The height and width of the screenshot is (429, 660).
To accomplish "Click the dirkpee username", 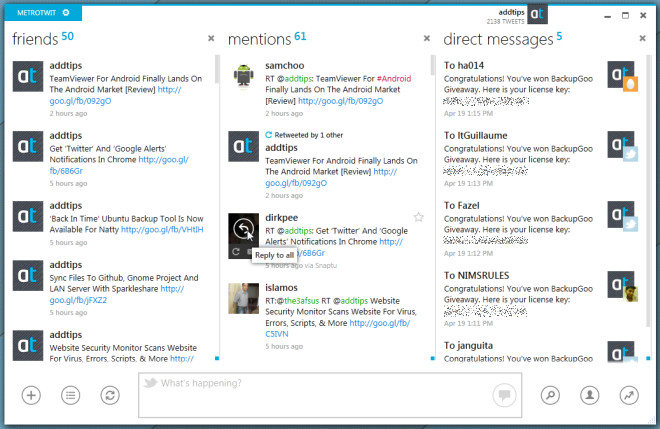I will point(282,218).
